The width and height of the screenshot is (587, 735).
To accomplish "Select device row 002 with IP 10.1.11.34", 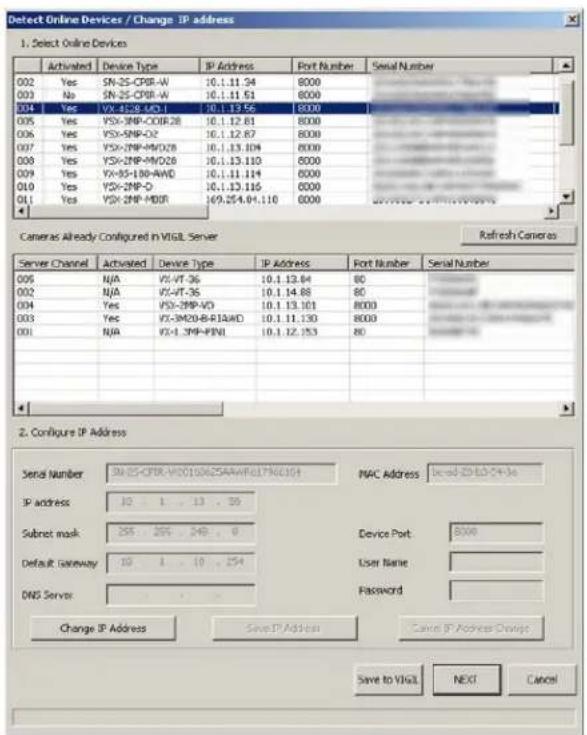I will pos(286,82).
